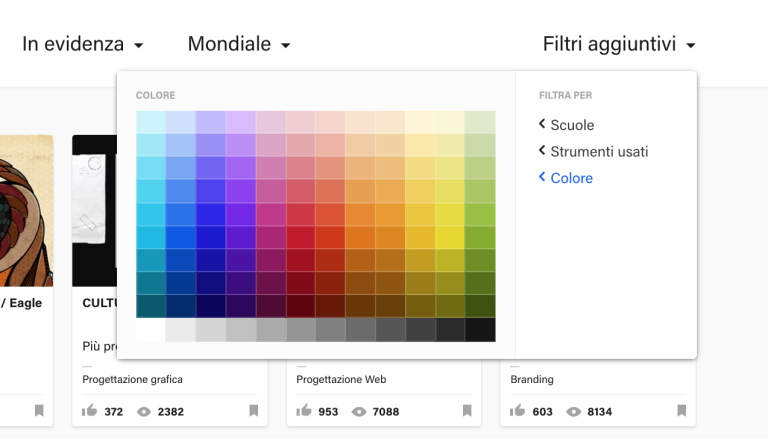Screen dimensions: 768x439
Task: Open the Progettazione Web category link
Action: (341, 379)
